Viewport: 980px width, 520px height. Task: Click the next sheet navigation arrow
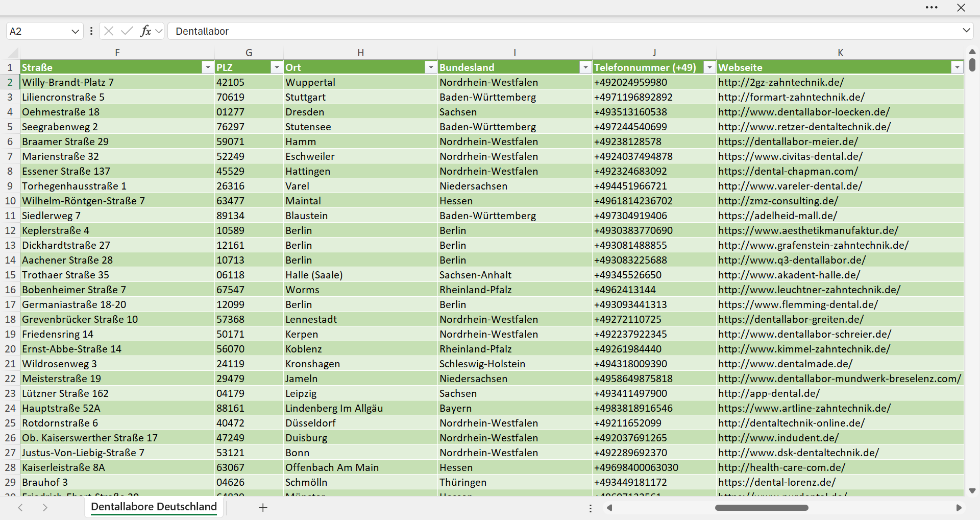pos(45,508)
